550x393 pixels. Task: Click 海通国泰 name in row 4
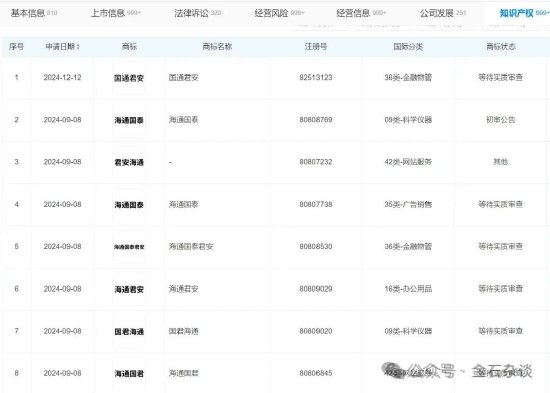click(x=183, y=204)
